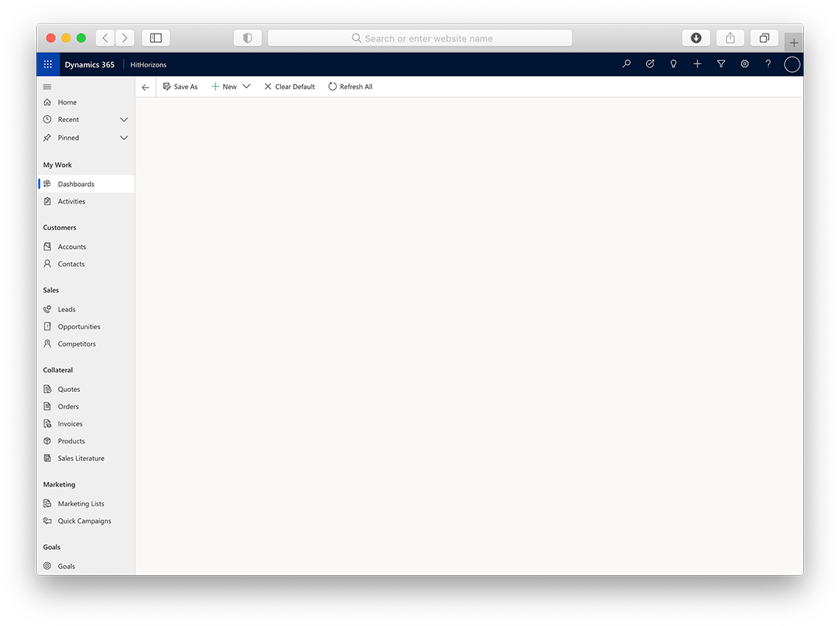Viewport: 840px width, 626px height.
Task: Show Safari tab overview
Action: 765,38
